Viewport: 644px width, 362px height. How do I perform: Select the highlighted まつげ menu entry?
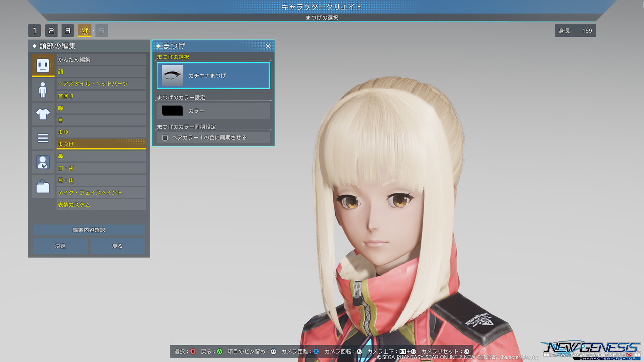[x=101, y=144]
